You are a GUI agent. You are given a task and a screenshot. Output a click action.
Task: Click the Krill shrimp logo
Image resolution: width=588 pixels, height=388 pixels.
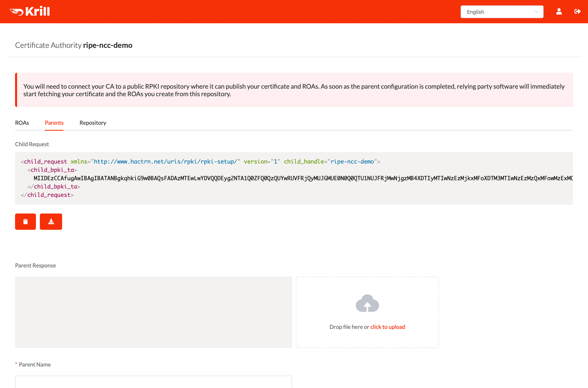click(16, 12)
